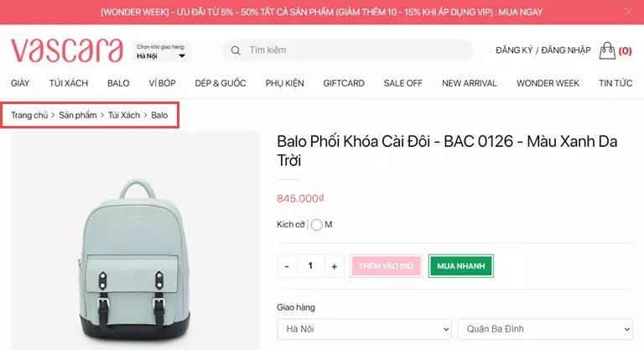The width and height of the screenshot is (644, 350).
Task: Expand the Quận Ba Đình district dropdown
Action: coord(545,329)
